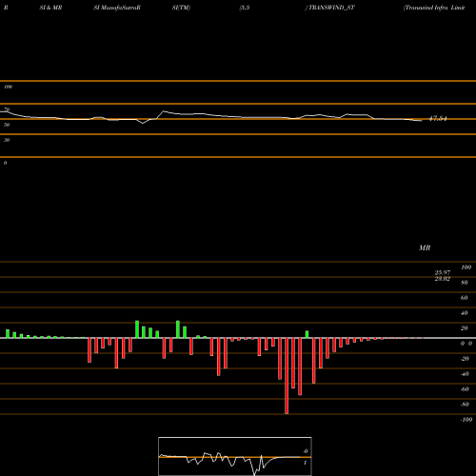
Task: Click the MR axis label -20
Action: 465,359
